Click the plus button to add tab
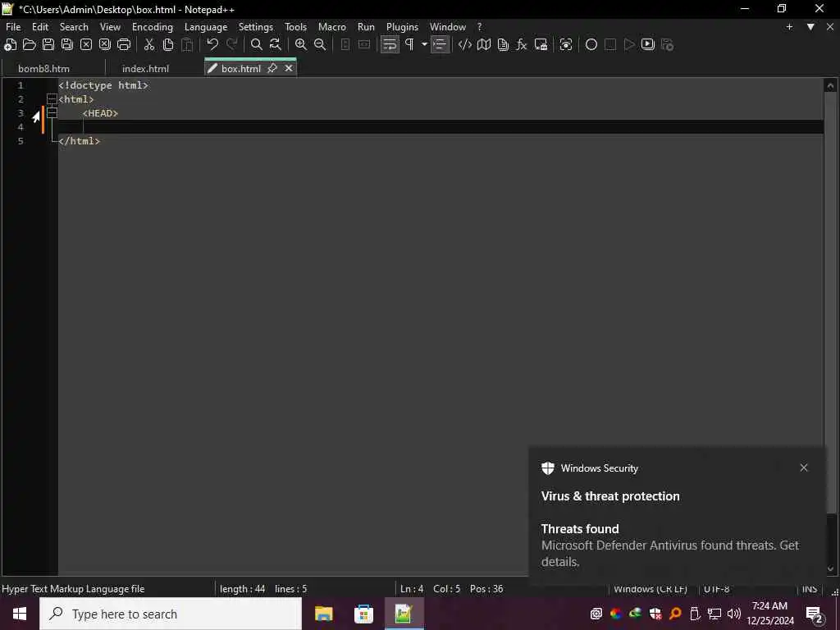This screenshot has width=840, height=630. [789, 27]
